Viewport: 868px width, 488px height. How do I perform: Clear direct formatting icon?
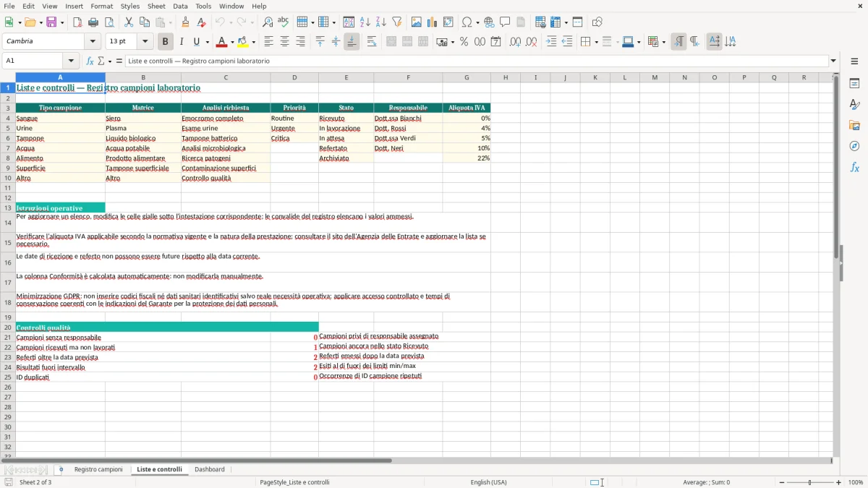coord(202,22)
